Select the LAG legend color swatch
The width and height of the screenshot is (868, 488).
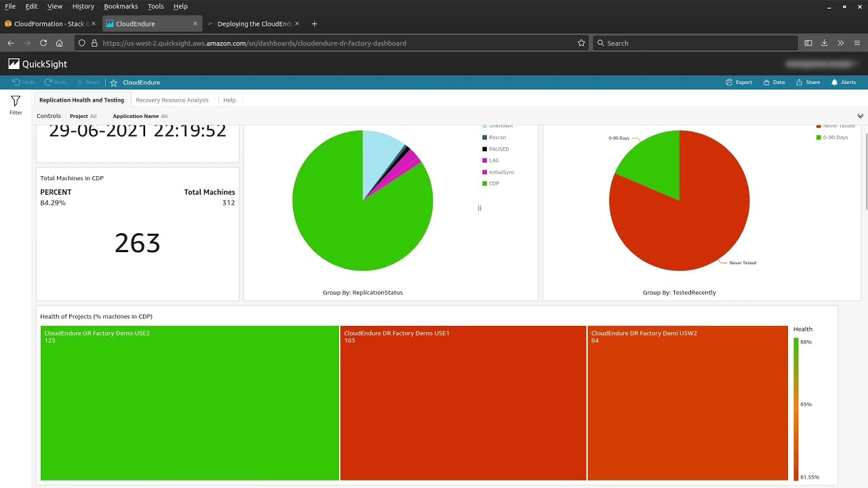point(484,161)
